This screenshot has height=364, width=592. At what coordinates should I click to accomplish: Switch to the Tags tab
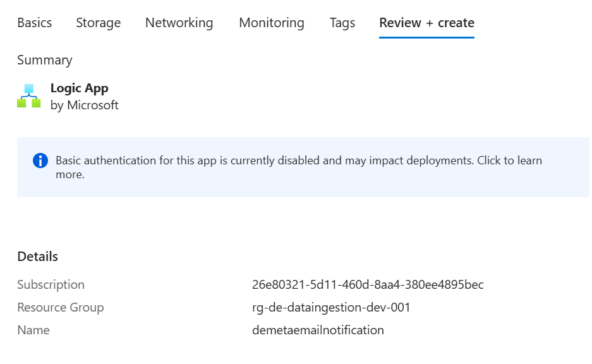coord(342,23)
